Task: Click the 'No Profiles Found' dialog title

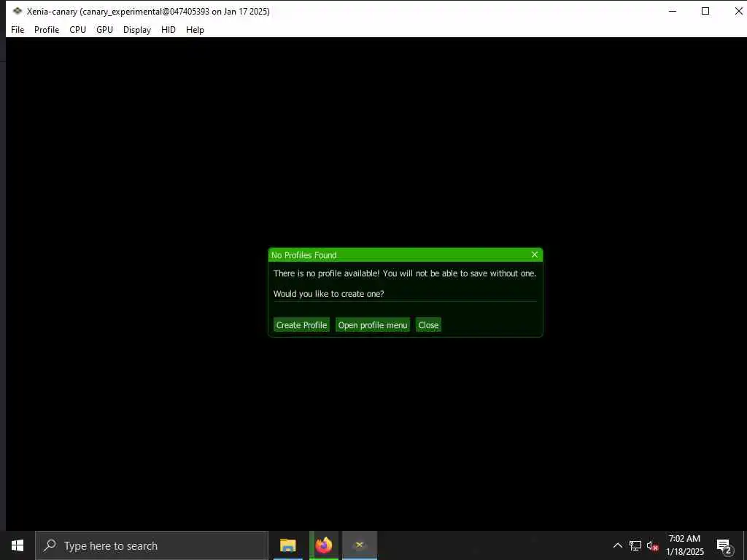Action: 304,255
